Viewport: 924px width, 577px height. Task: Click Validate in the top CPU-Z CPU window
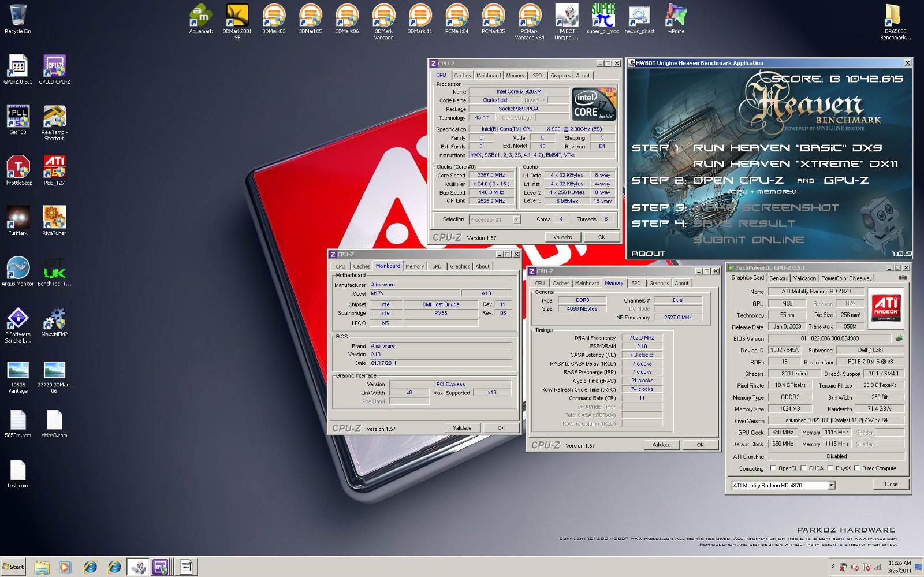click(562, 237)
